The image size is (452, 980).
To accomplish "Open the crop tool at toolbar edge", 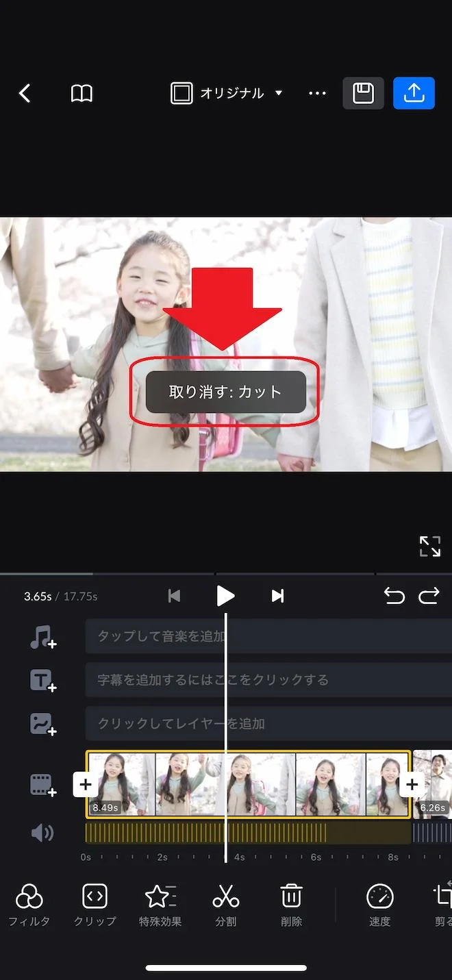I will coord(443,905).
